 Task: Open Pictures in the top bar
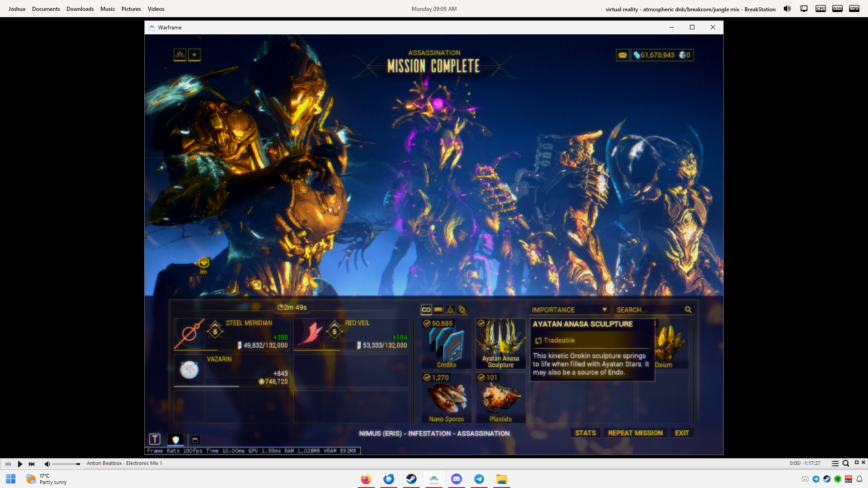[131, 9]
